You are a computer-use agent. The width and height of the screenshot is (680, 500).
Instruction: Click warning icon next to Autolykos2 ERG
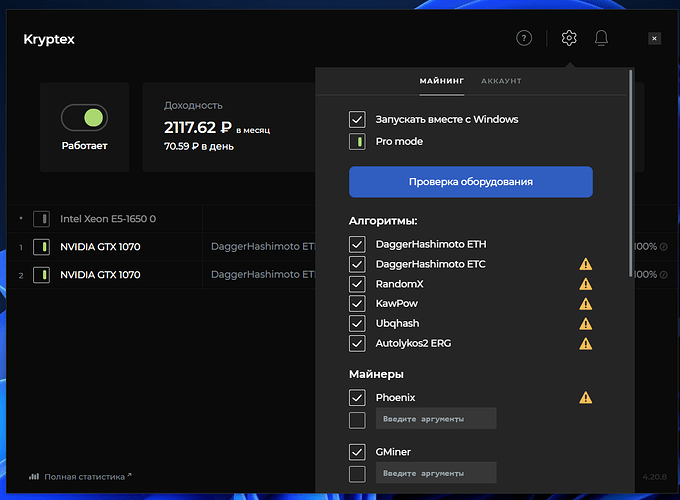[x=585, y=343]
